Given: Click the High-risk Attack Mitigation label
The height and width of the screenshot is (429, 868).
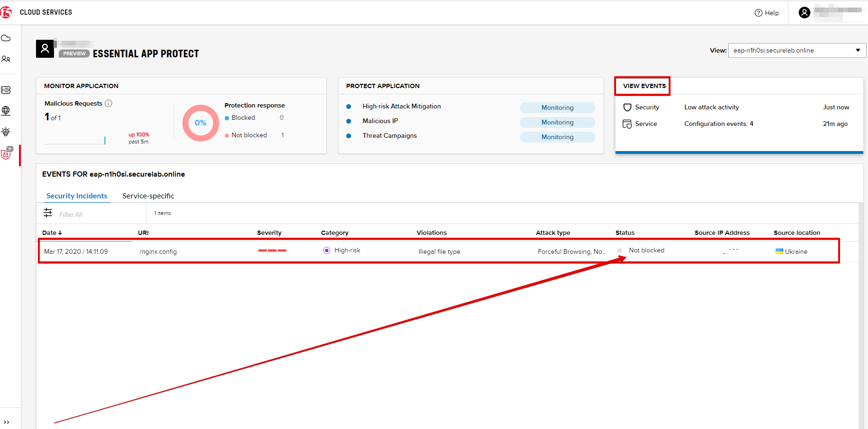Looking at the screenshot, I should point(402,107).
